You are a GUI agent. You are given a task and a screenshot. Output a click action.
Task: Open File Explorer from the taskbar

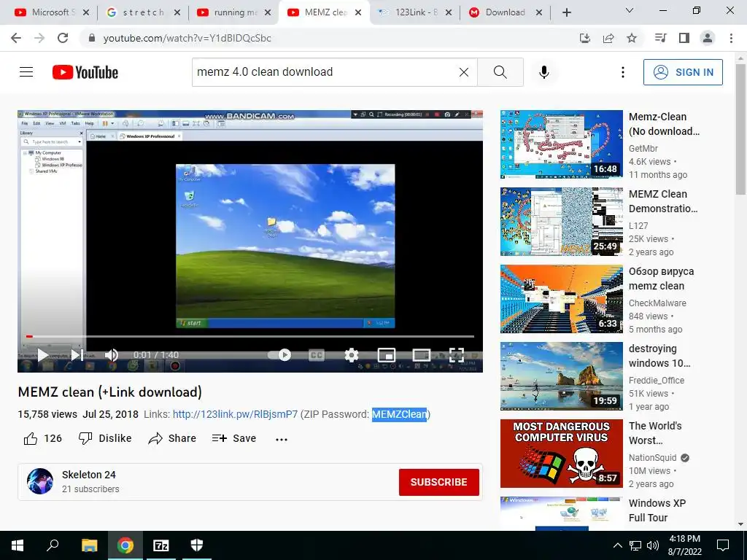tap(89, 545)
